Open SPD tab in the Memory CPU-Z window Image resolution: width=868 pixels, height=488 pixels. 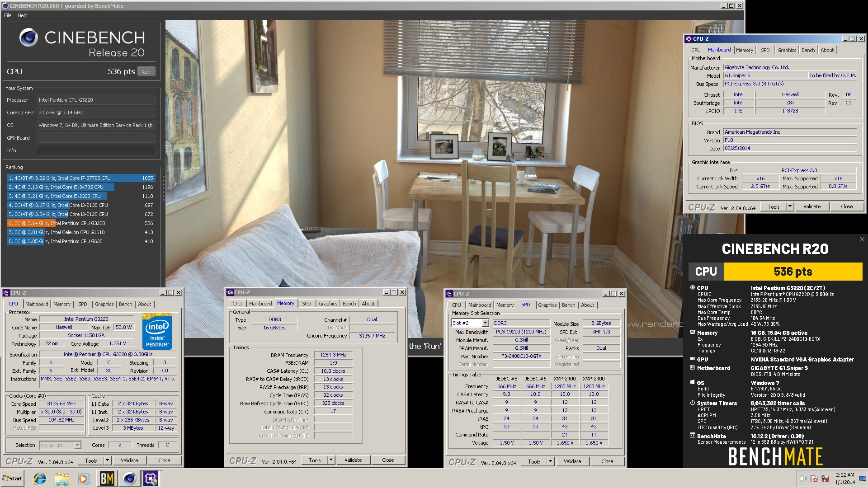click(x=306, y=304)
